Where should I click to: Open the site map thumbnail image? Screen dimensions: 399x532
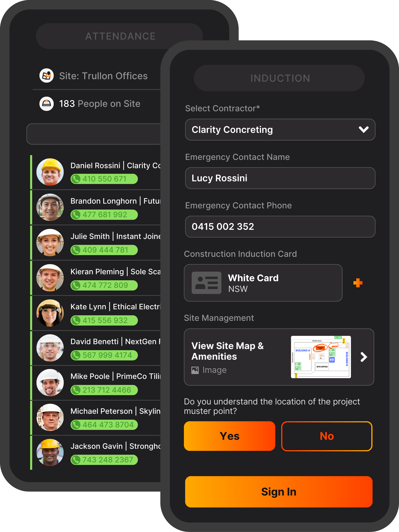click(x=321, y=357)
